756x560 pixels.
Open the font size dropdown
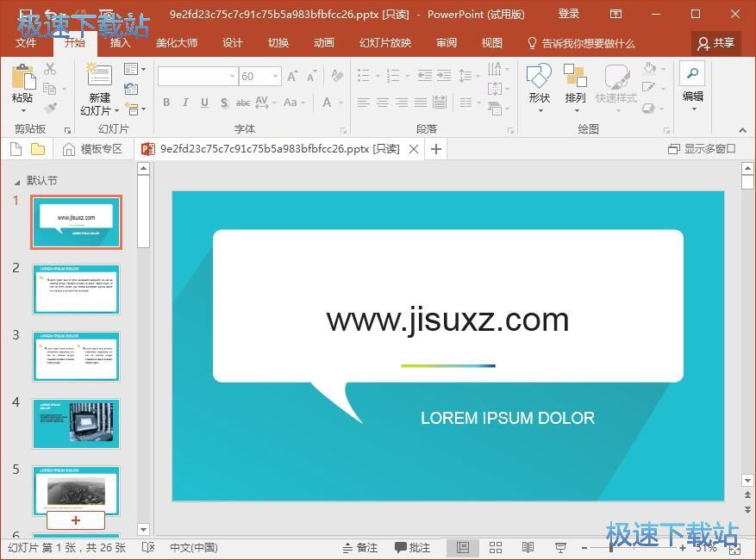[275, 77]
